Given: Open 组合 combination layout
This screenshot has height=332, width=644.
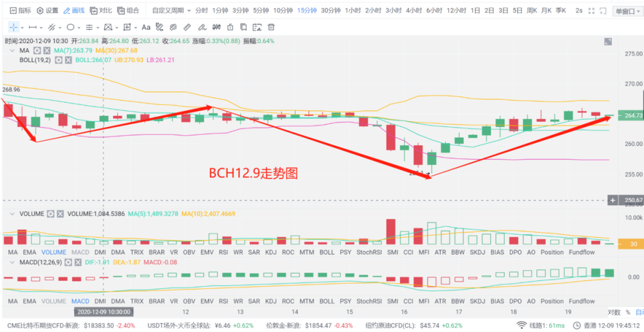Looking at the screenshot, I should pos(128,10).
